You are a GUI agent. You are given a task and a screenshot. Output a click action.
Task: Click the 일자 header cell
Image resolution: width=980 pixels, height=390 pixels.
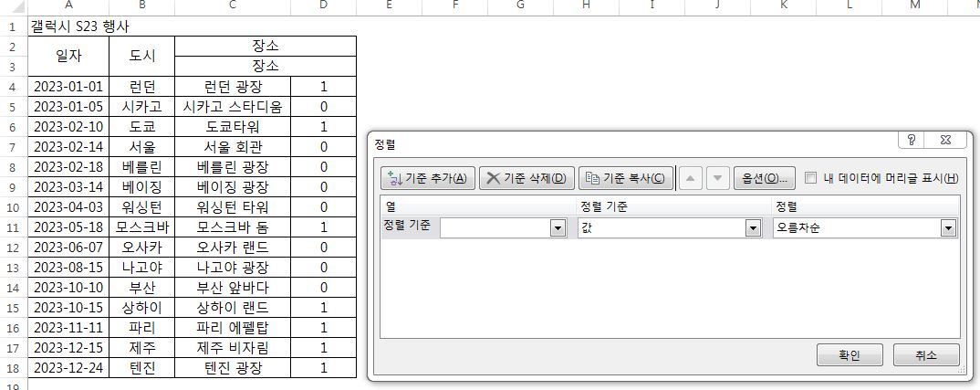[x=68, y=57]
